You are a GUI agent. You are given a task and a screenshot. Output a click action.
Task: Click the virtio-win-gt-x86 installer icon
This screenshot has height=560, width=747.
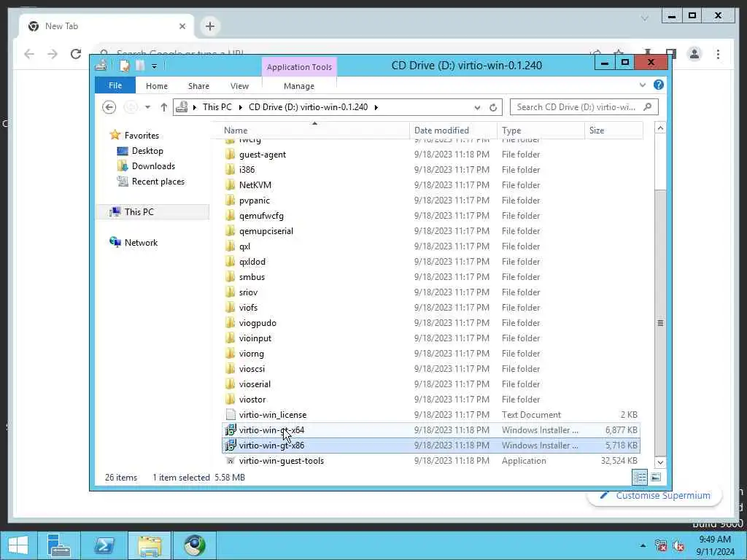click(231, 446)
